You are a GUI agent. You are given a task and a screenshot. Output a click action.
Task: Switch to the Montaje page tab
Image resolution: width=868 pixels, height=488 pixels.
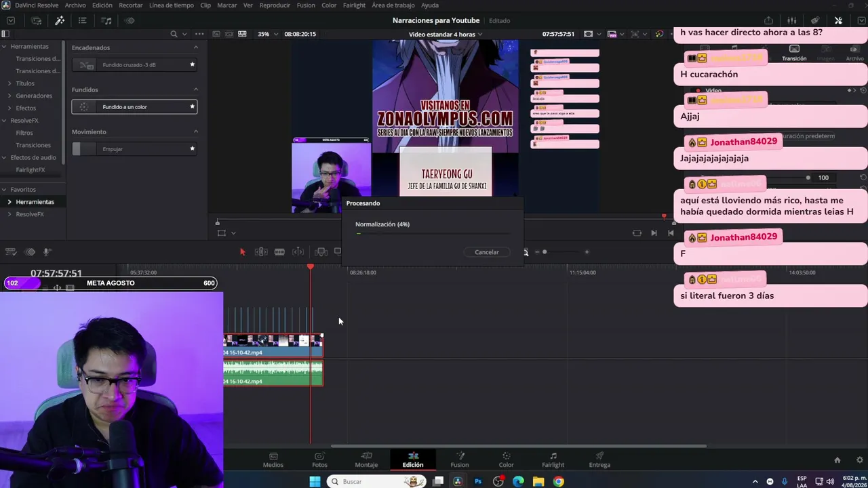click(366, 460)
